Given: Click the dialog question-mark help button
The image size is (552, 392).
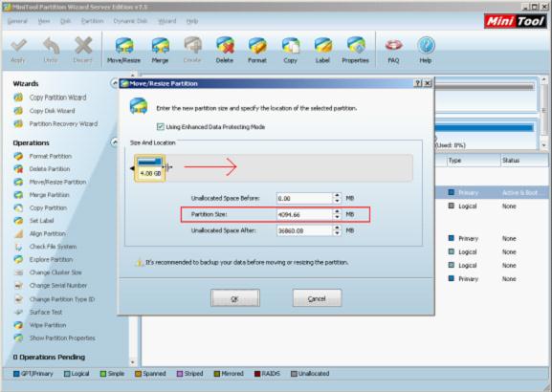Looking at the screenshot, I should point(417,83).
